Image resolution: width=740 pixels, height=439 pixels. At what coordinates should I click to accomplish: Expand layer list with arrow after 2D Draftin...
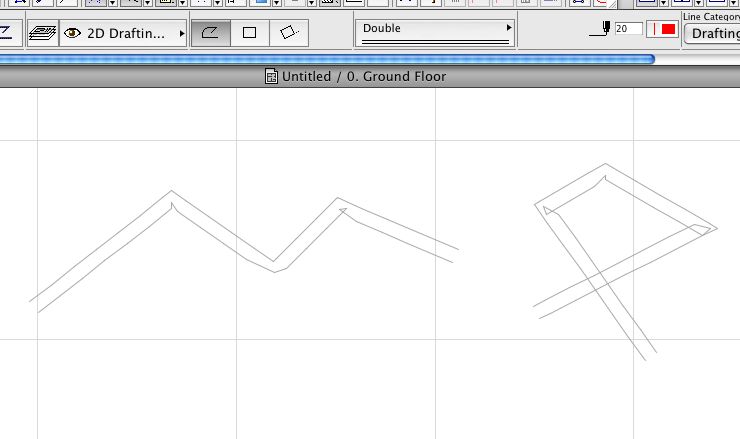click(182, 34)
